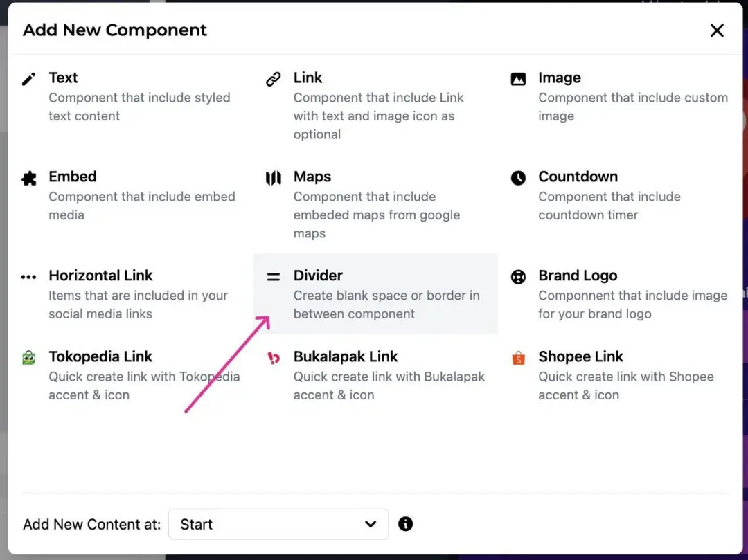748x560 pixels.
Task: Click the Divider equals-sign icon
Action: coord(274,277)
